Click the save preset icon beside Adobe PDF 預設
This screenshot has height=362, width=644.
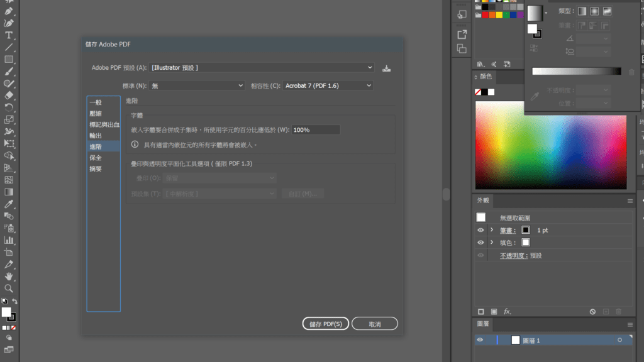[x=387, y=68]
